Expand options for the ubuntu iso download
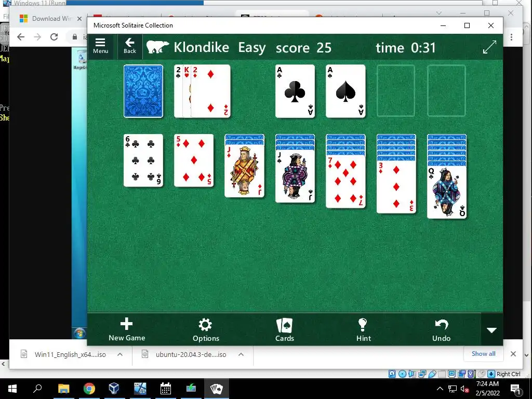 coord(241,354)
